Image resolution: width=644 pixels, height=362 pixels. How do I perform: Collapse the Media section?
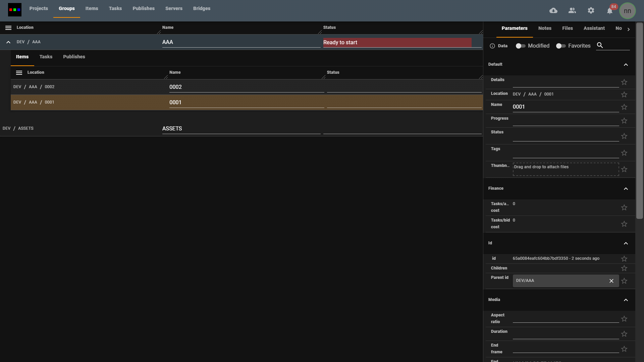626,300
